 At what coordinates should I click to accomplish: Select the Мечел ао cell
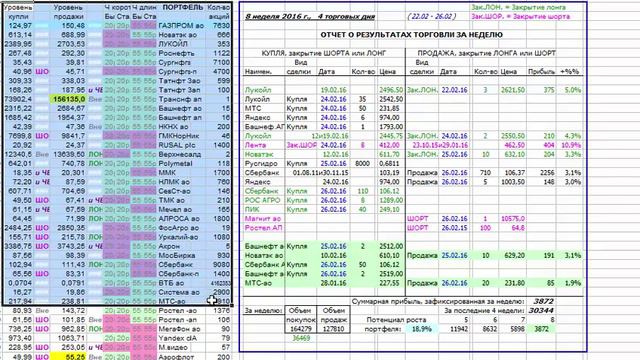tap(174, 209)
